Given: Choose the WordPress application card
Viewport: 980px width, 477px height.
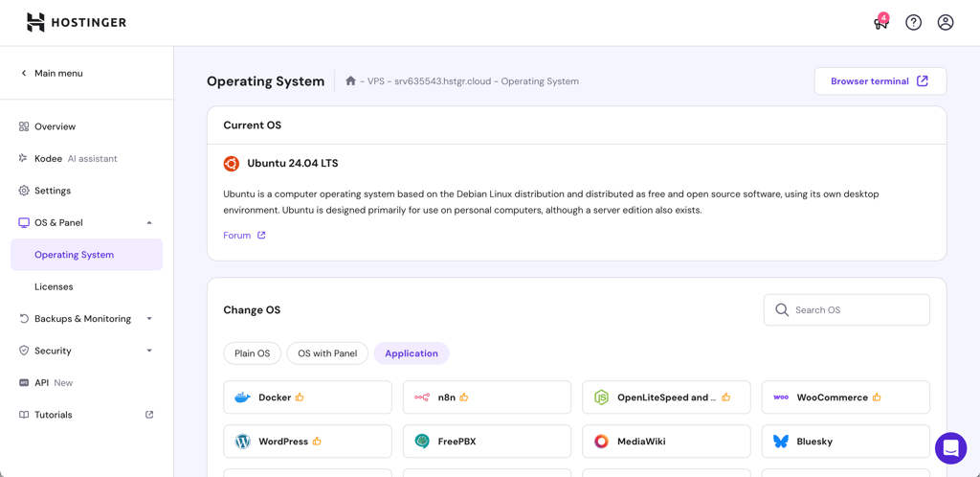Looking at the screenshot, I should [x=307, y=442].
